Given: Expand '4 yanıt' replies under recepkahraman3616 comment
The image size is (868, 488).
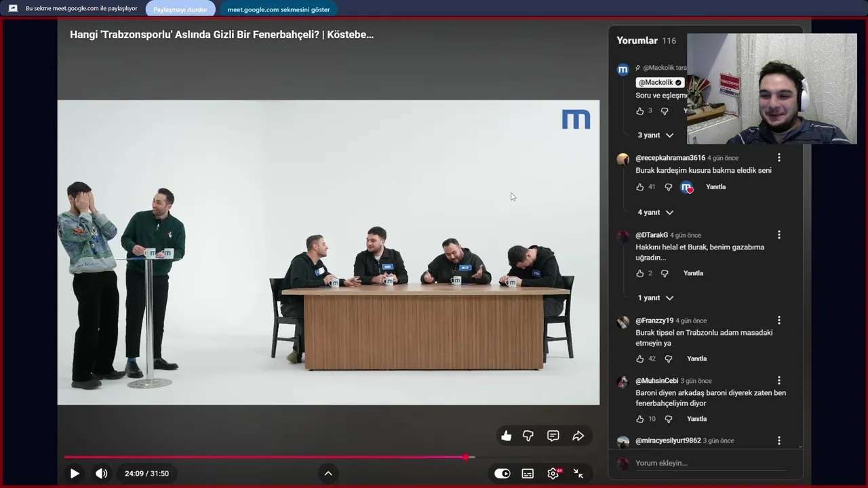Looking at the screenshot, I should click(656, 212).
